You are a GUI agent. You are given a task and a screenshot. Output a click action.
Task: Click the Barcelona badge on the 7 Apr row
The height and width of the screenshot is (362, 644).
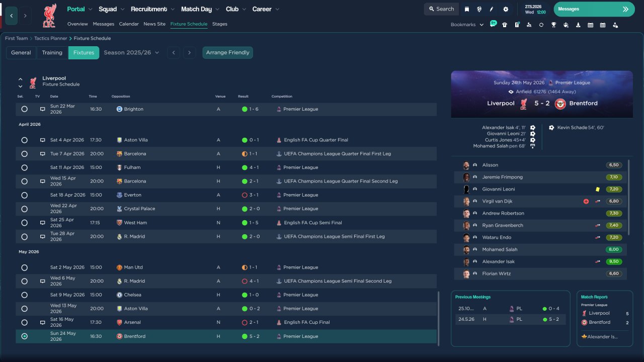(x=119, y=154)
